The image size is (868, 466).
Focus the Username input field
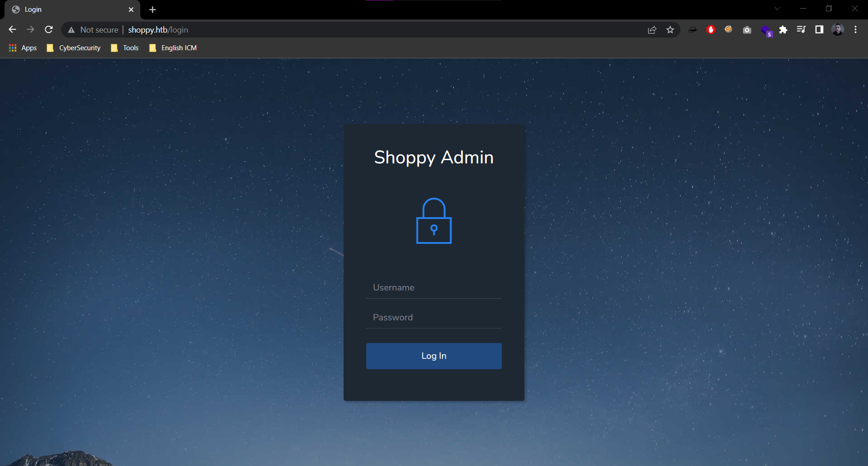pyautogui.click(x=434, y=288)
